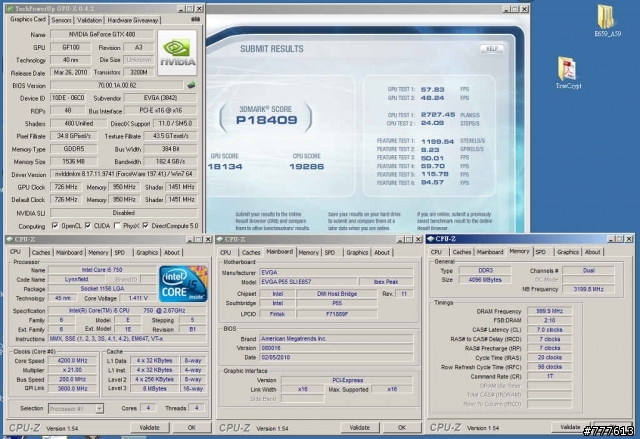Select the Graphics Card tab in GPU-Z

pos(28,19)
